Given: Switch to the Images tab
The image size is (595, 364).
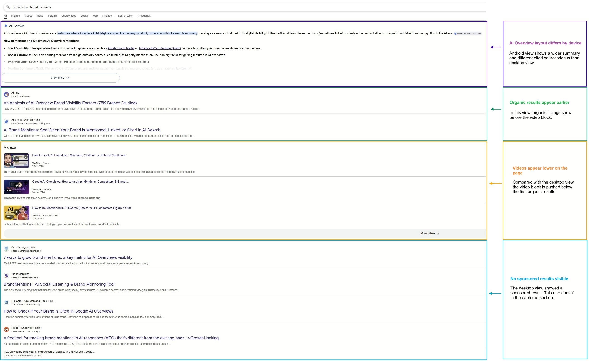Looking at the screenshot, I should click(x=15, y=16).
